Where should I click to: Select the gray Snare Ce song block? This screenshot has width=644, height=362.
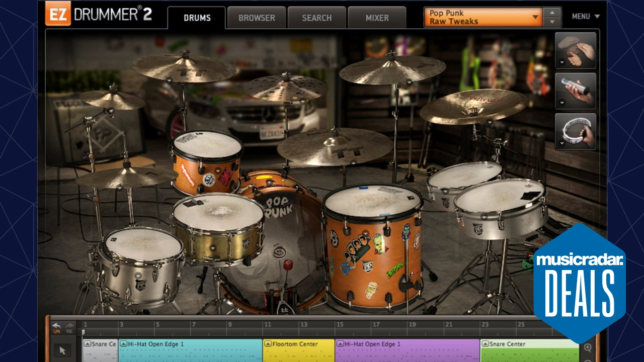[100, 350]
